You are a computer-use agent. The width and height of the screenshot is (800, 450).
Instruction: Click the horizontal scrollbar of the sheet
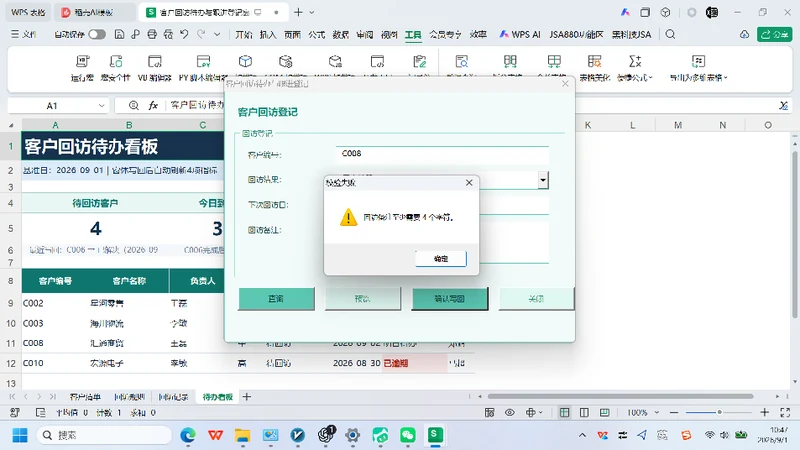coord(620,396)
